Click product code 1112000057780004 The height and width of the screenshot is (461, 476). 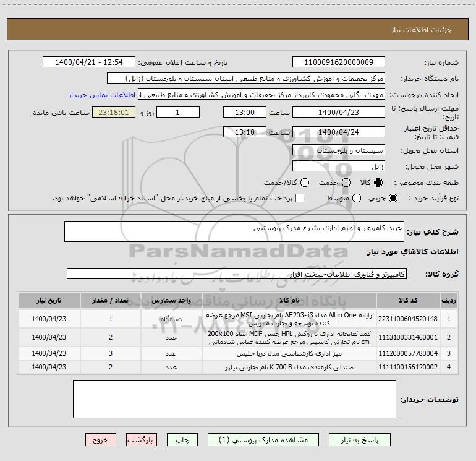point(408,353)
